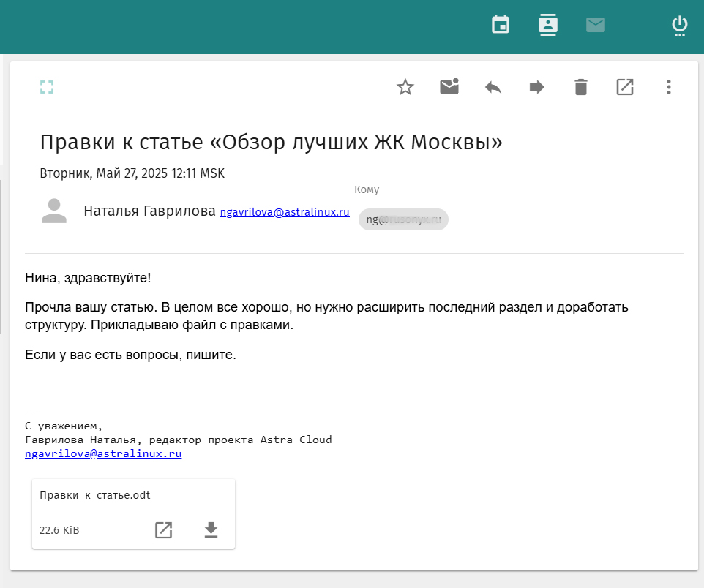Click the logout power icon
Image resolution: width=704 pixels, height=588 pixels.
[679, 25]
